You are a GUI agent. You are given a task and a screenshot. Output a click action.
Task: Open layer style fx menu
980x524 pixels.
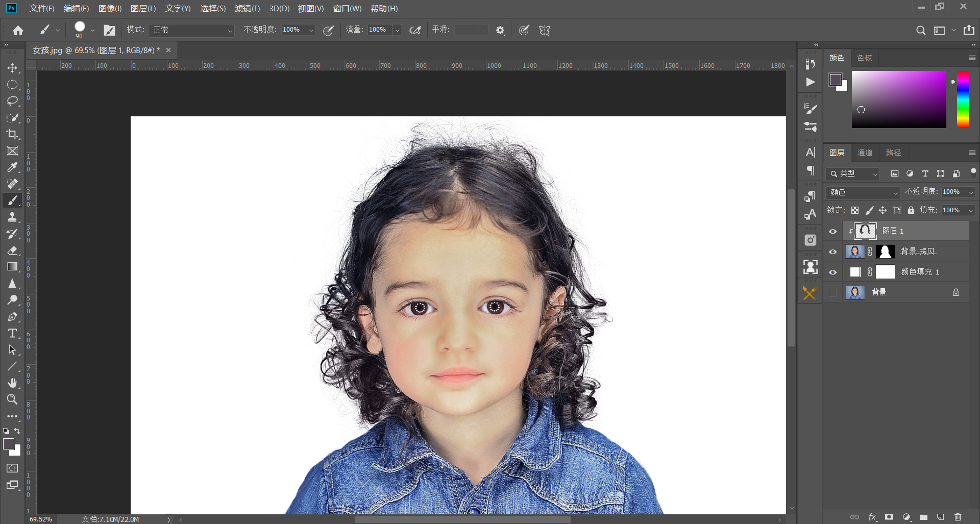tap(872, 517)
